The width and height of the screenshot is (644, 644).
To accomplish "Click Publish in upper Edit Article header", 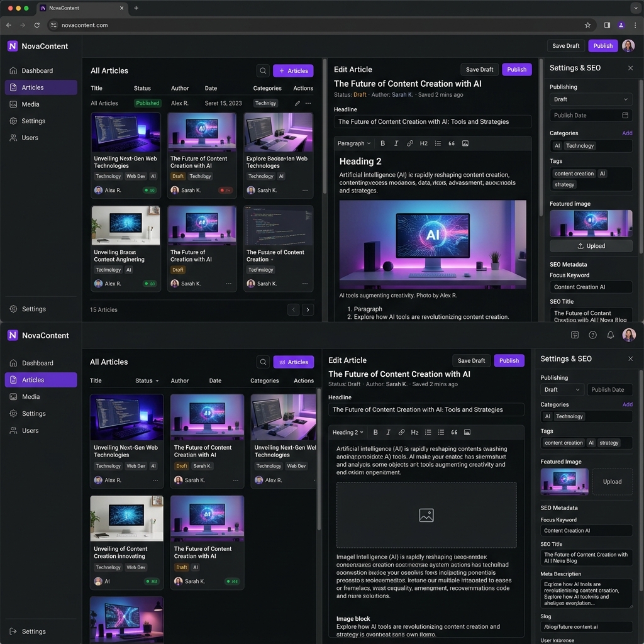I will coord(517,69).
